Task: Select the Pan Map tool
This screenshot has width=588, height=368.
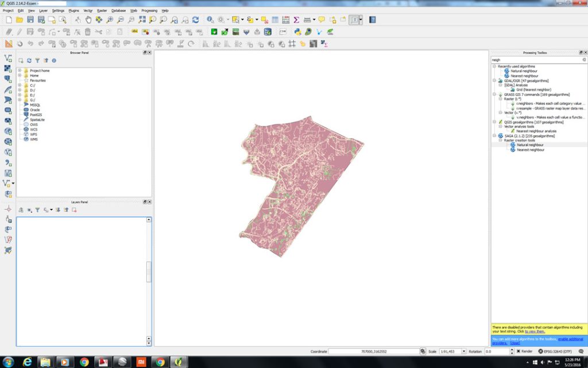Action: (87, 20)
